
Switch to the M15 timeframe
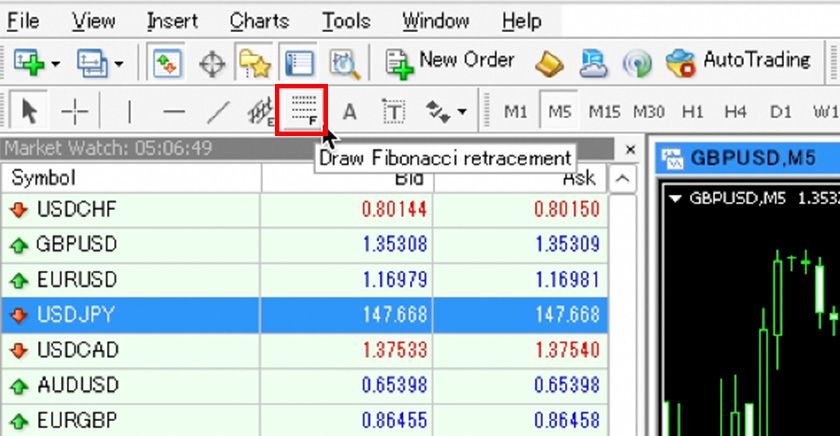pyautogui.click(x=604, y=111)
